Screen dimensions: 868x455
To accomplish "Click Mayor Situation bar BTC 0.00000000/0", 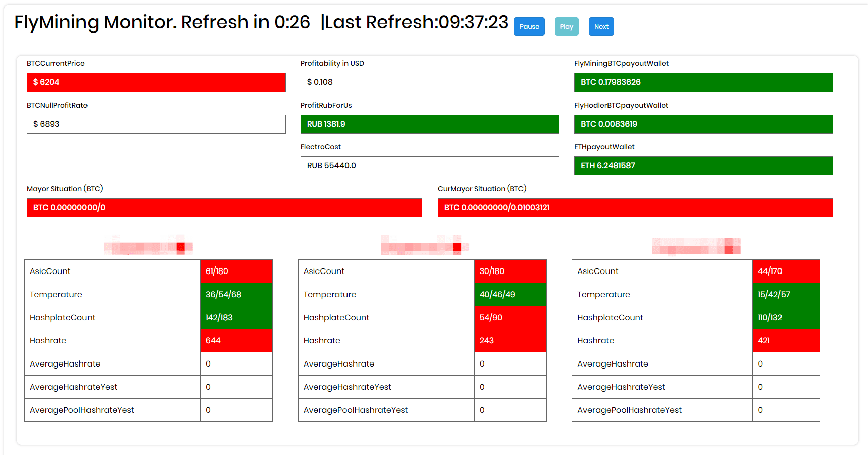I will [224, 208].
